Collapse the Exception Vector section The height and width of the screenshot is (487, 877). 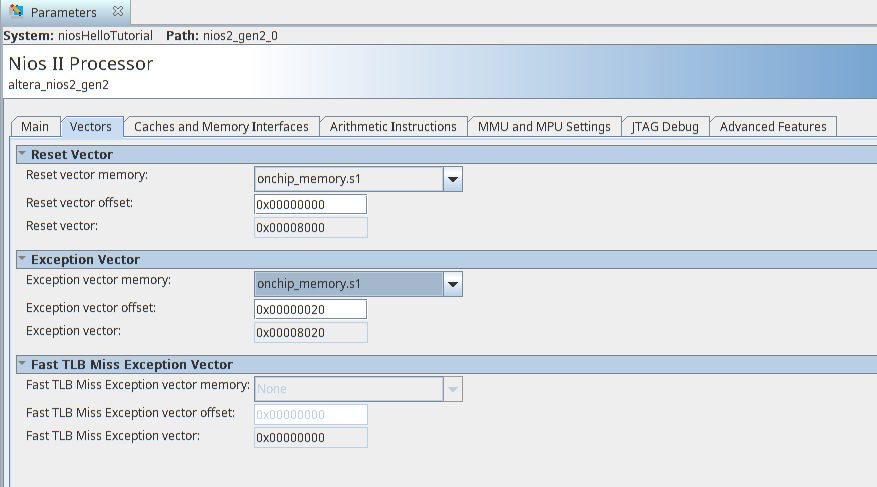[x=22, y=260]
